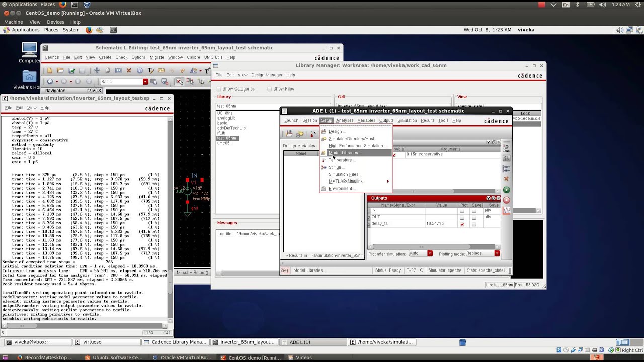The width and height of the screenshot is (644, 362).
Task: Click the ADE temperature toolbar icon
Action: point(312,134)
